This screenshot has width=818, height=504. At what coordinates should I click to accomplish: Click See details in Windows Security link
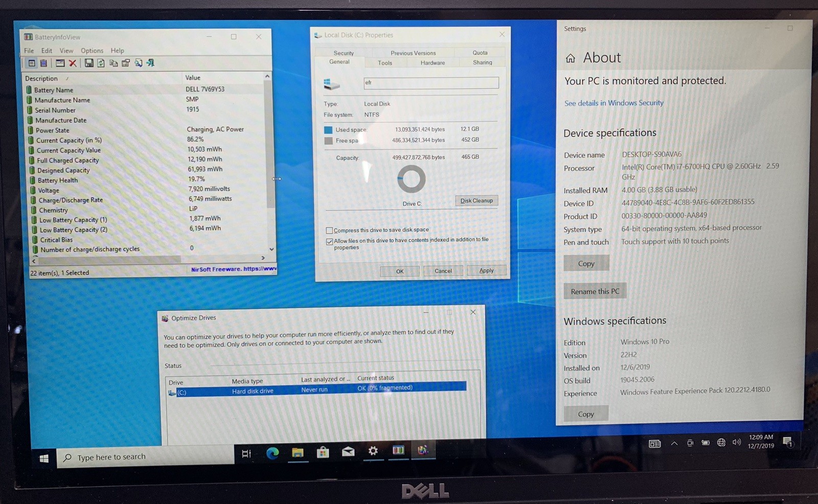(614, 103)
